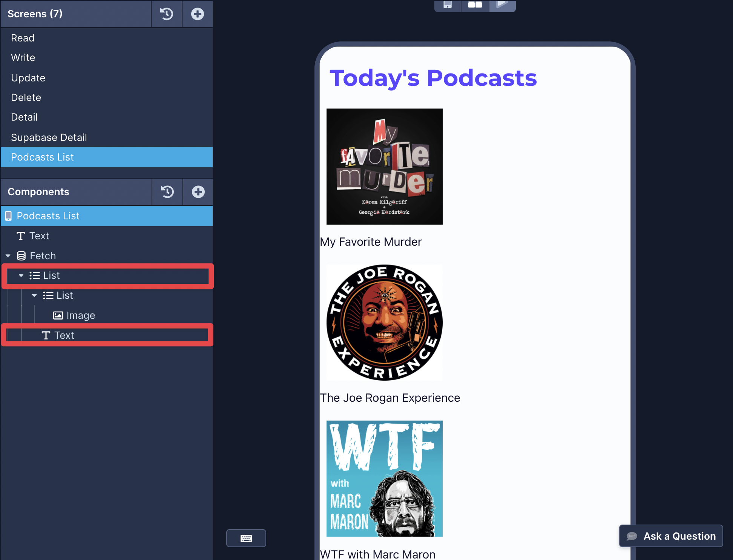Click the picture icon beside Image
Viewport: 733px width, 560px height.
pos(58,315)
